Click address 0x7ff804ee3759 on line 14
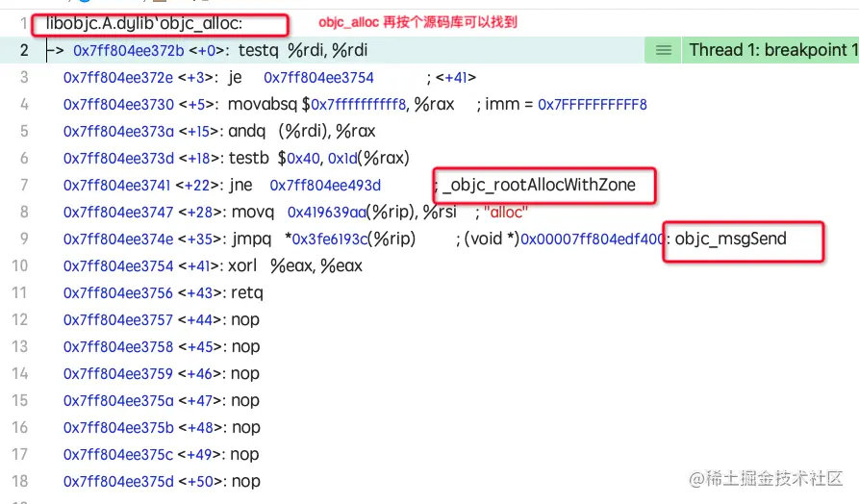 pyautogui.click(x=117, y=373)
